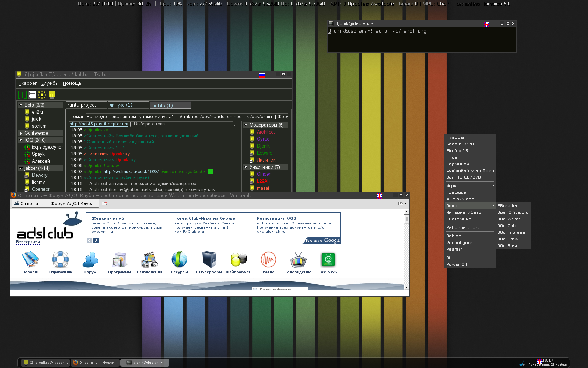The width and height of the screenshot is (588, 368).
Task: Open the FTP-серверы server icon
Action: 209,260
